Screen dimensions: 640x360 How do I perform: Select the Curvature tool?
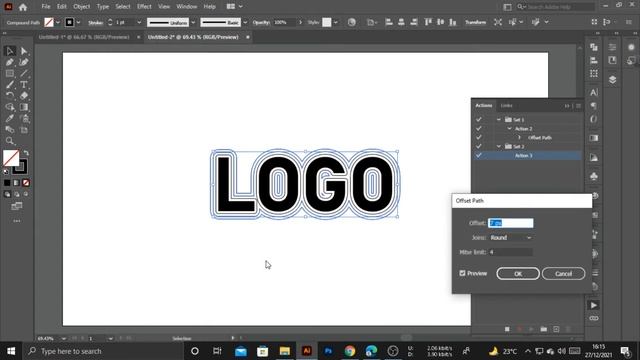(24, 62)
